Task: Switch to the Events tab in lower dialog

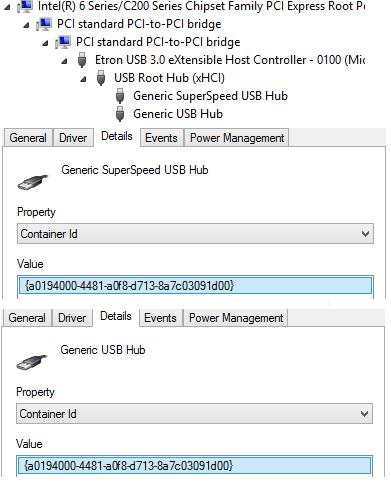Action: [x=160, y=318]
